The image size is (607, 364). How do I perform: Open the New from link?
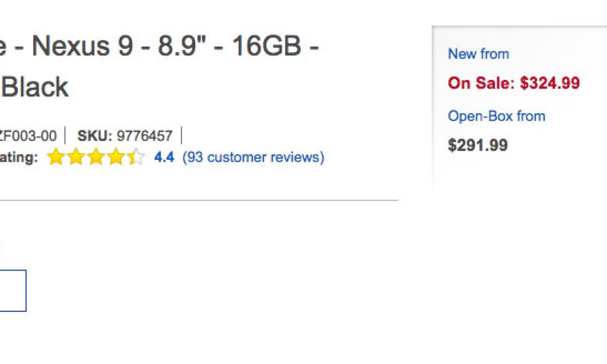pyautogui.click(x=479, y=54)
